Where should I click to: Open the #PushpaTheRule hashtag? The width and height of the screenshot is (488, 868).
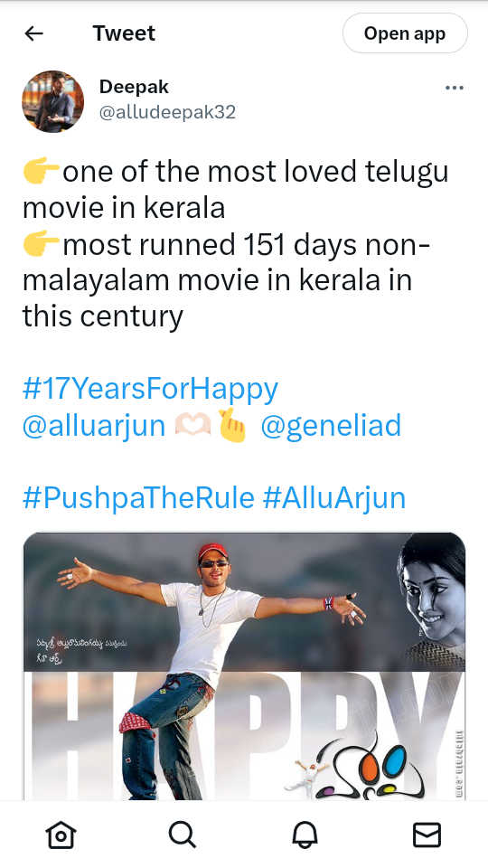pyautogui.click(x=138, y=497)
